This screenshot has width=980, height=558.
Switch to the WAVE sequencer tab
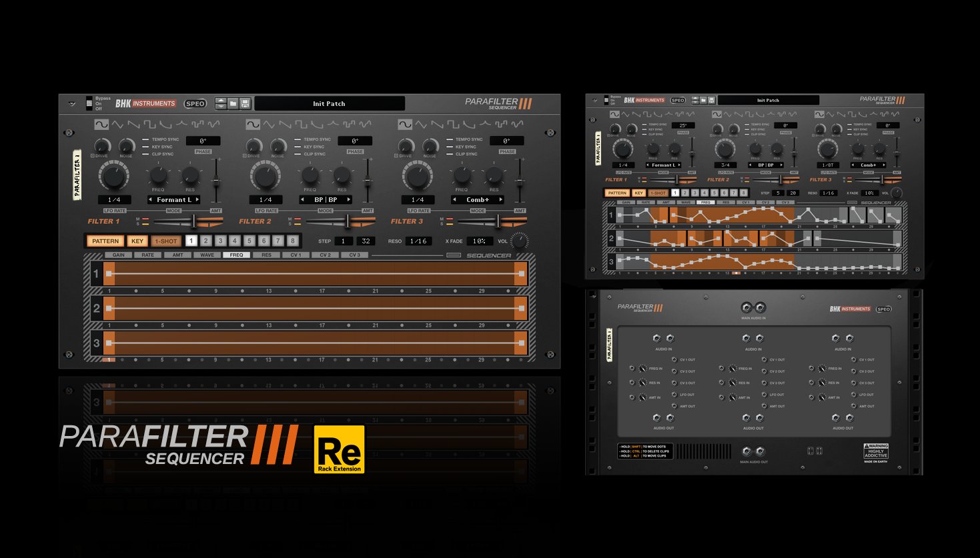[207, 255]
